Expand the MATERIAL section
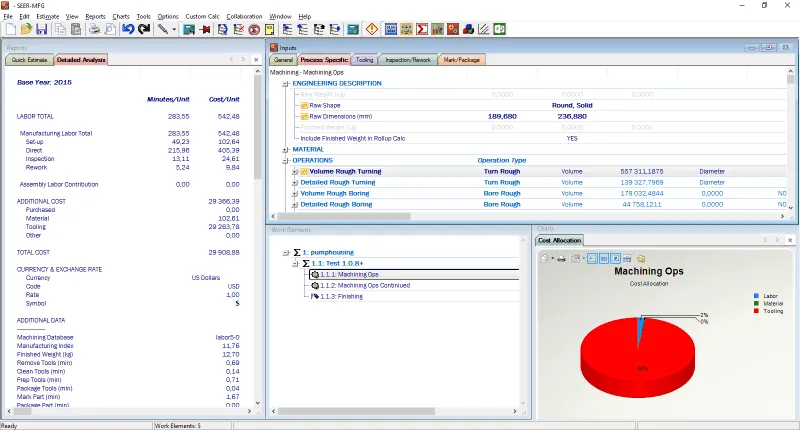The height and width of the screenshot is (430, 800). [x=285, y=149]
